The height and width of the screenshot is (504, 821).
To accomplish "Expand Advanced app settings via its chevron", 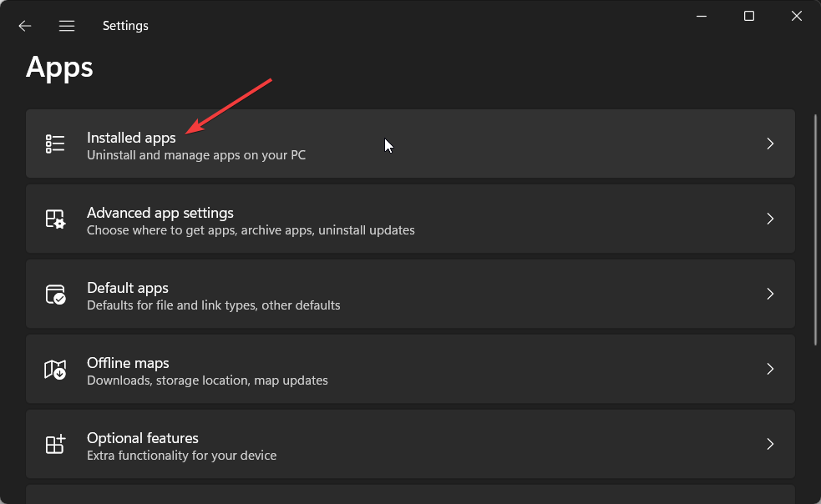I will (770, 219).
